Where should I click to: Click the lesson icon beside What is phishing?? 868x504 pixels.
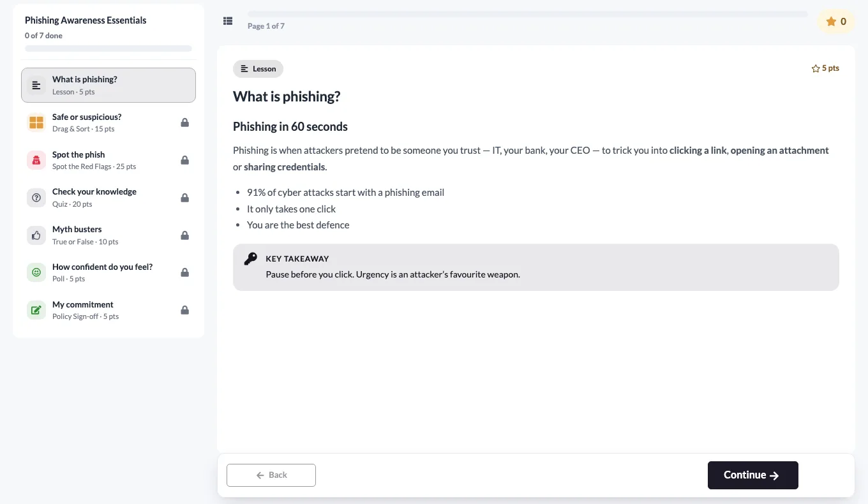36,85
